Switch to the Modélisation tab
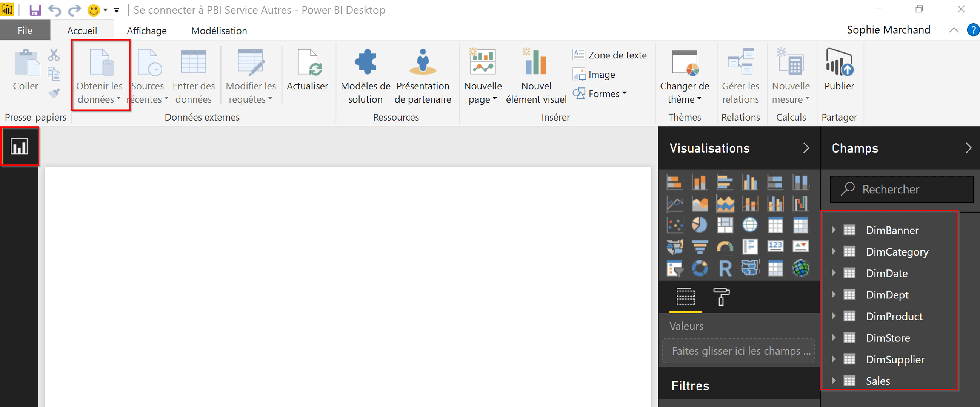980x407 pixels. click(219, 31)
